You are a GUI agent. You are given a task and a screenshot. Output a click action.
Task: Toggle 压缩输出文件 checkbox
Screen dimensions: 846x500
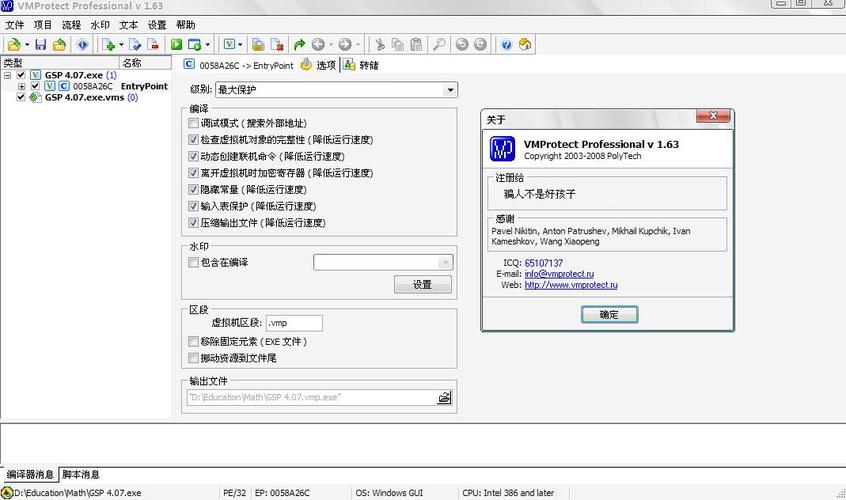(x=193, y=223)
